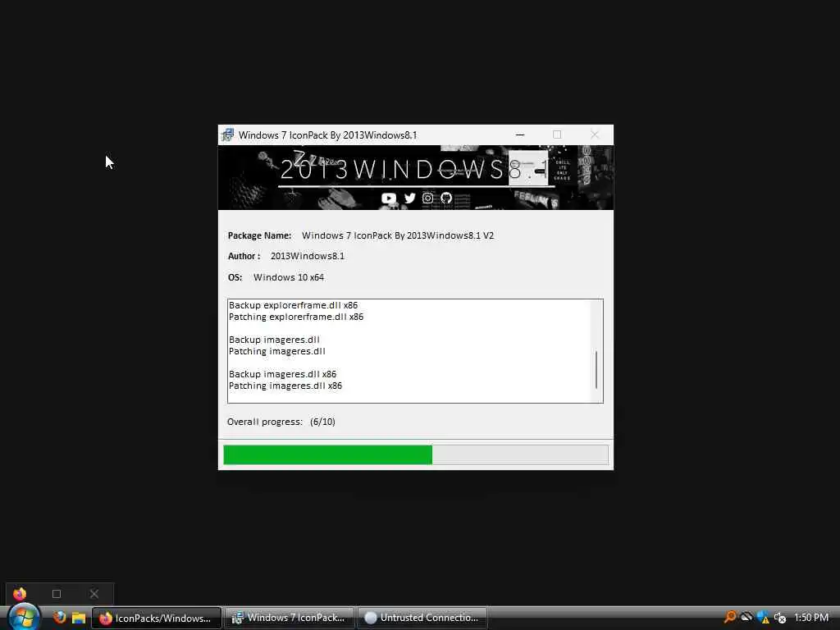This screenshot has height=630, width=840.
Task: Click the installer icon in the title bar
Action: tap(228, 135)
